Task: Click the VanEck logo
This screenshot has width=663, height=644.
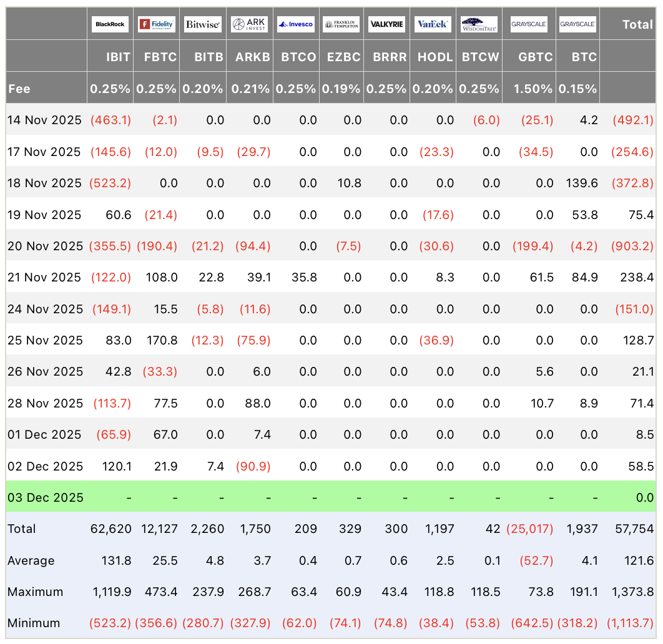Action: tap(433, 24)
